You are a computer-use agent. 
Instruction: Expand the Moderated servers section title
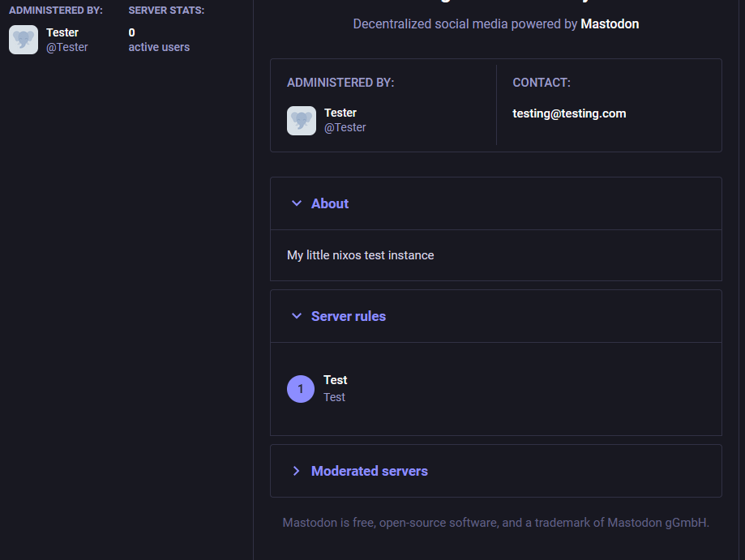(x=370, y=471)
